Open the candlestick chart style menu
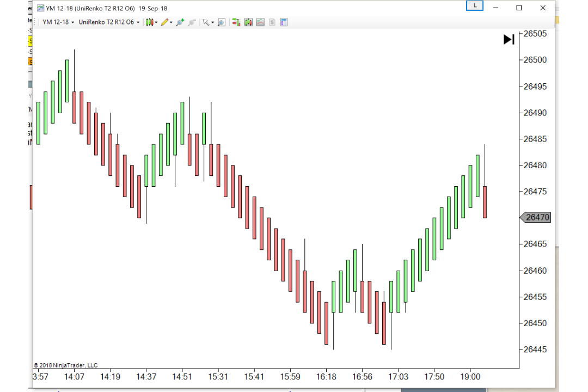588x392 pixels. (151, 22)
